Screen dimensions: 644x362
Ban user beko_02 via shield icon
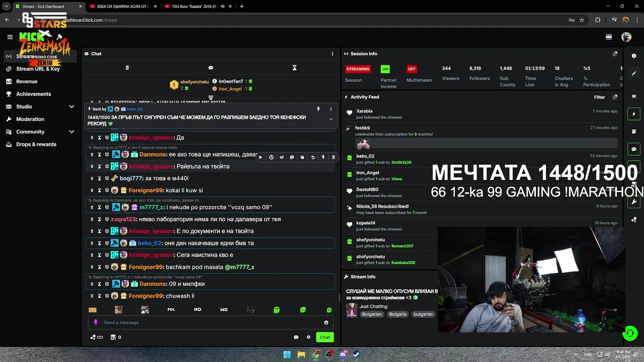(x=107, y=243)
